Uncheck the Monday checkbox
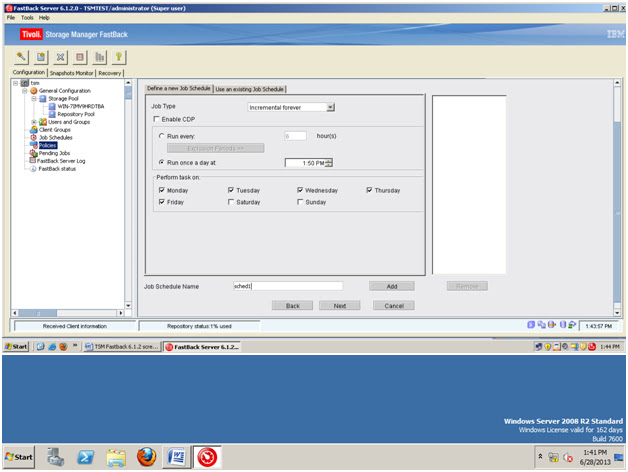This screenshot has width=628, height=472. (162, 190)
